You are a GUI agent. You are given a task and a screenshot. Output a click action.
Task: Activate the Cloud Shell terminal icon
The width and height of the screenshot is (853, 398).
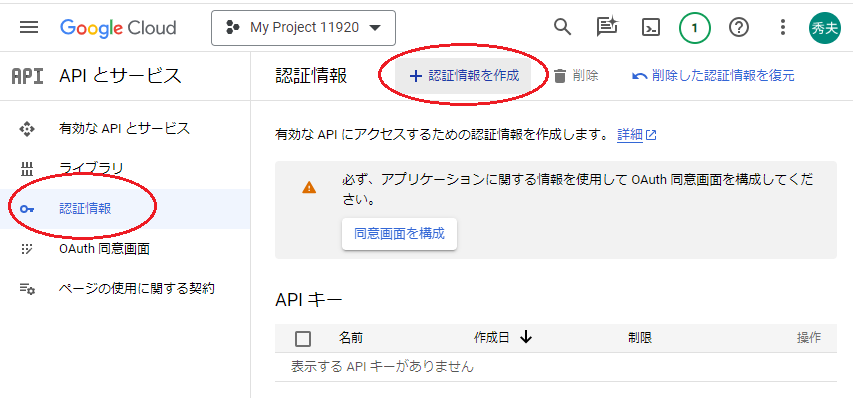pos(651,27)
